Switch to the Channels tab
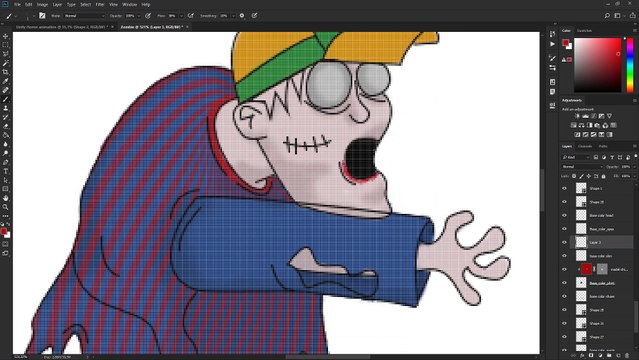The image size is (639, 360). [585, 146]
